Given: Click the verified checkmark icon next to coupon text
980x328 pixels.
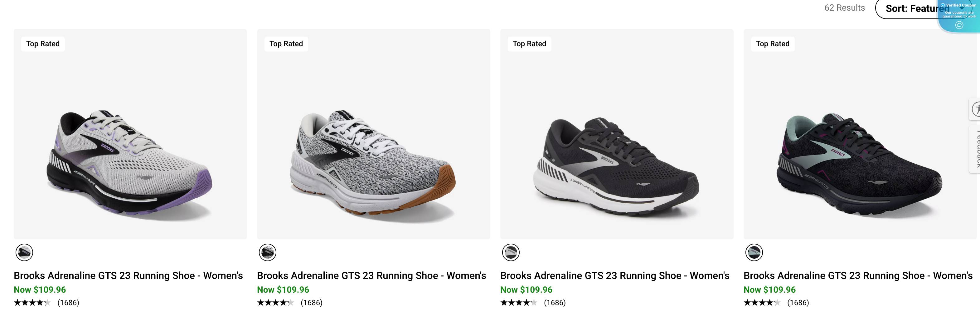Looking at the screenshot, I should (943, 5).
